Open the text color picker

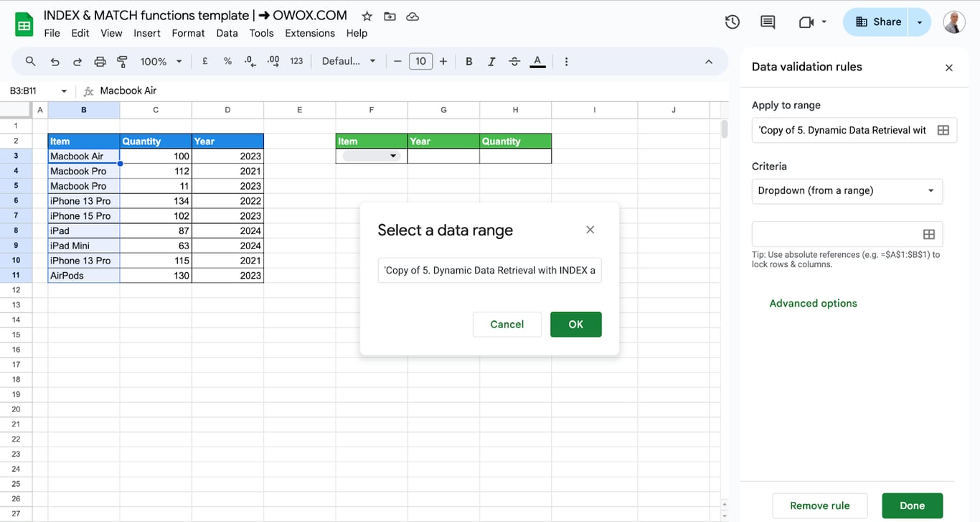coord(537,62)
